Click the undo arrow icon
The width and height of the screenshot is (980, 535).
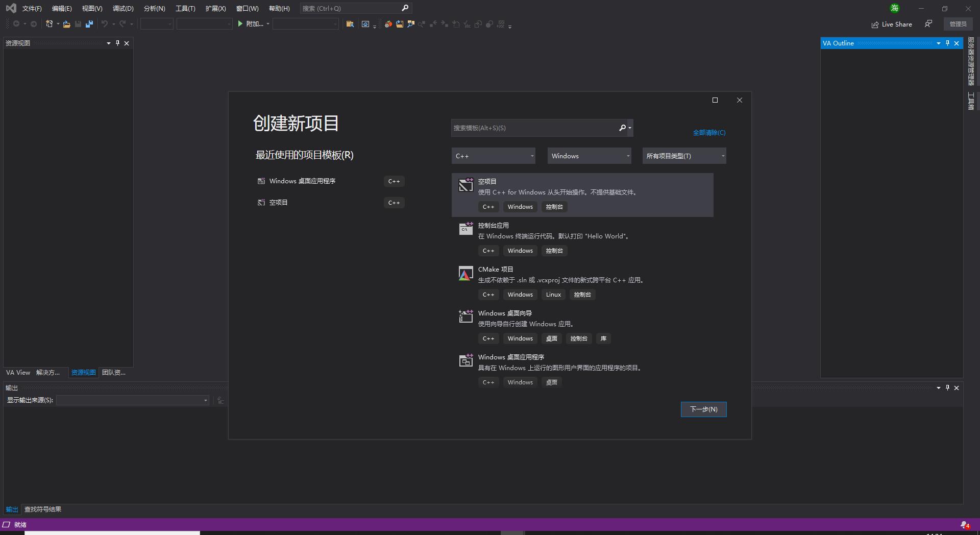[x=105, y=24]
